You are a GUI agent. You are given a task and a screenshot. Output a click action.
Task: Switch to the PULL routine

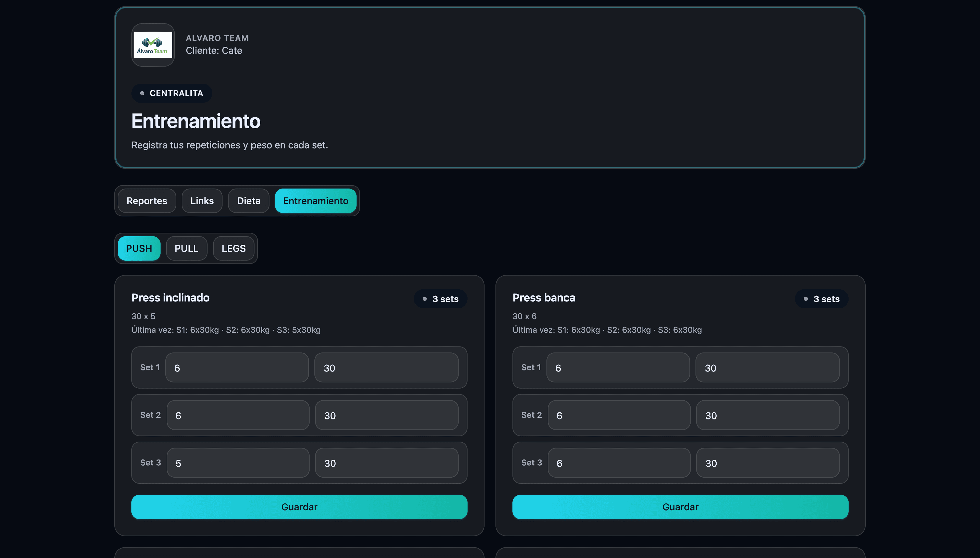pyautogui.click(x=186, y=248)
